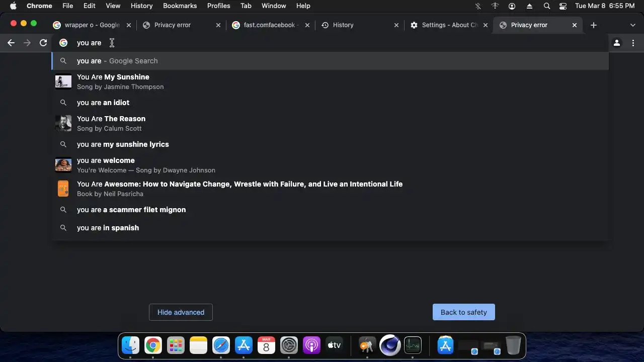Screen dimensions: 644x362
Task: Expand the tab search chevron
Action: tap(632, 25)
